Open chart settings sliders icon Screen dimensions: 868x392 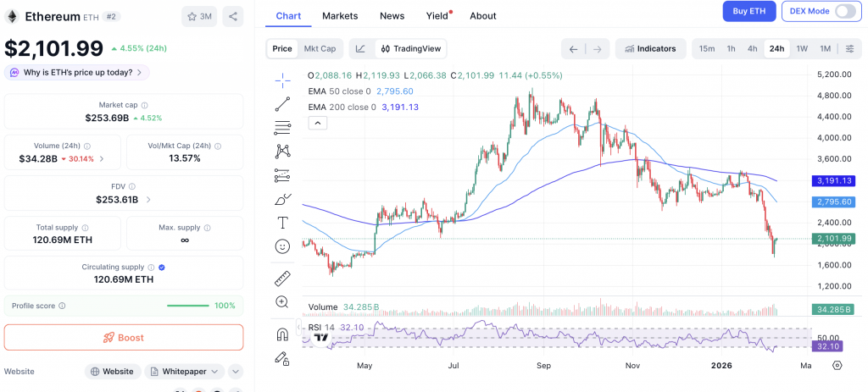tap(849, 49)
